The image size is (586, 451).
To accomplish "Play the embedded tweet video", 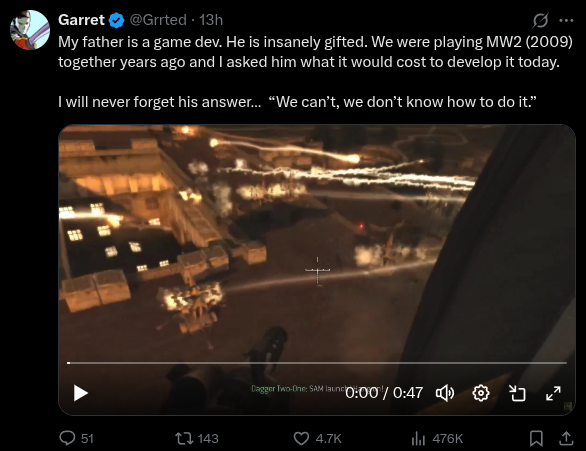I will 80,393.
